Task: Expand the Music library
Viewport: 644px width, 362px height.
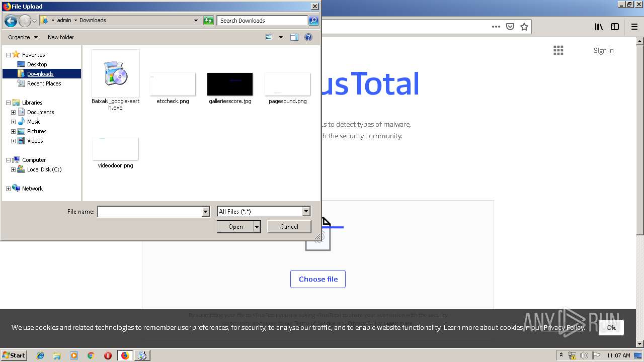Action: 13,122
